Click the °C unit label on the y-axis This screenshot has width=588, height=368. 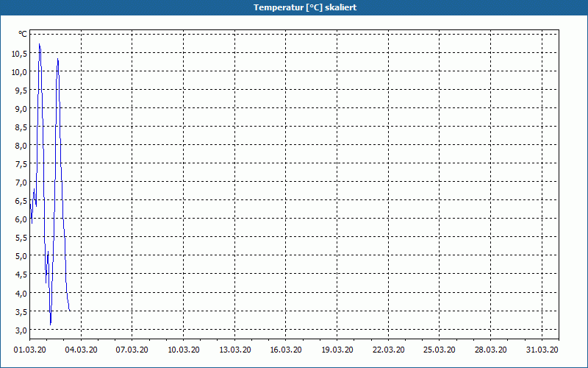click(22, 34)
